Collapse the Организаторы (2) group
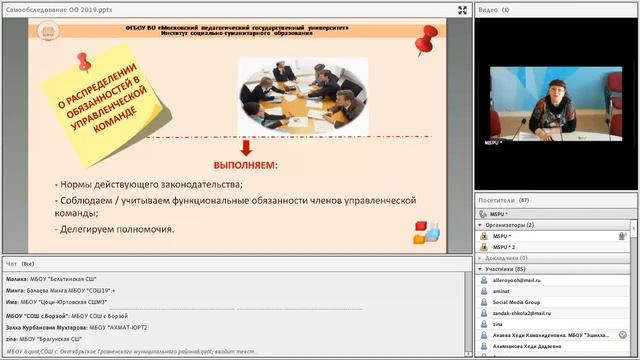Viewport: 640px width, 360px height. coord(480,225)
